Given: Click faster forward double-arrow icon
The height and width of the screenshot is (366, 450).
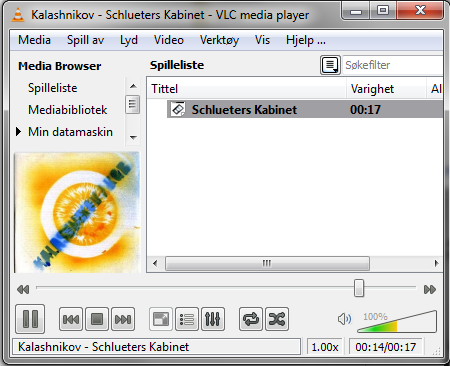Looking at the screenshot, I should 430,289.
